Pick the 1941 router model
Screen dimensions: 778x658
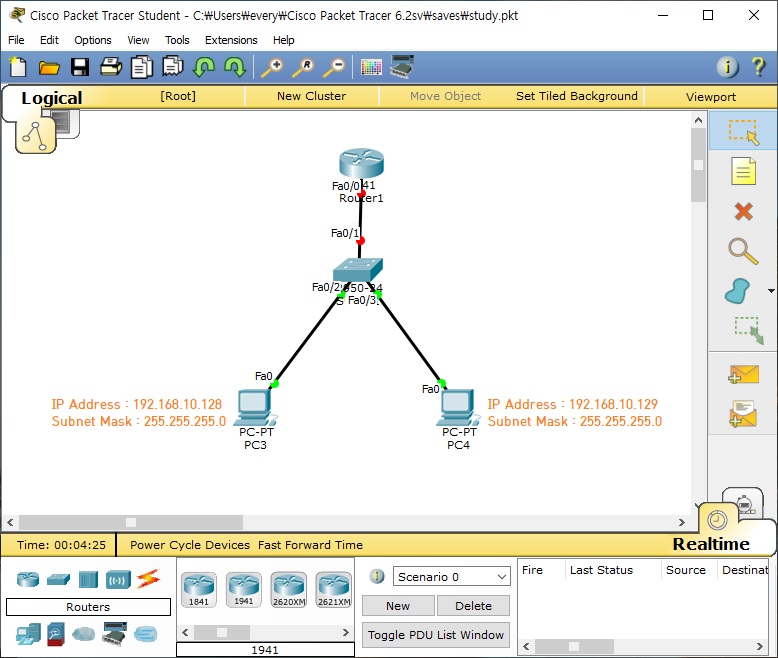click(244, 590)
